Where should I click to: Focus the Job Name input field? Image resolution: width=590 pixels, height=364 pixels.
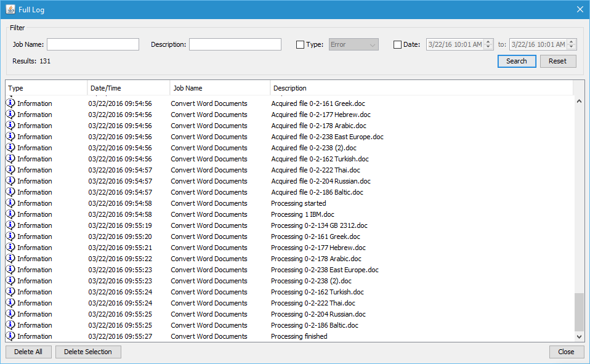pyautogui.click(x=93, y=44)
